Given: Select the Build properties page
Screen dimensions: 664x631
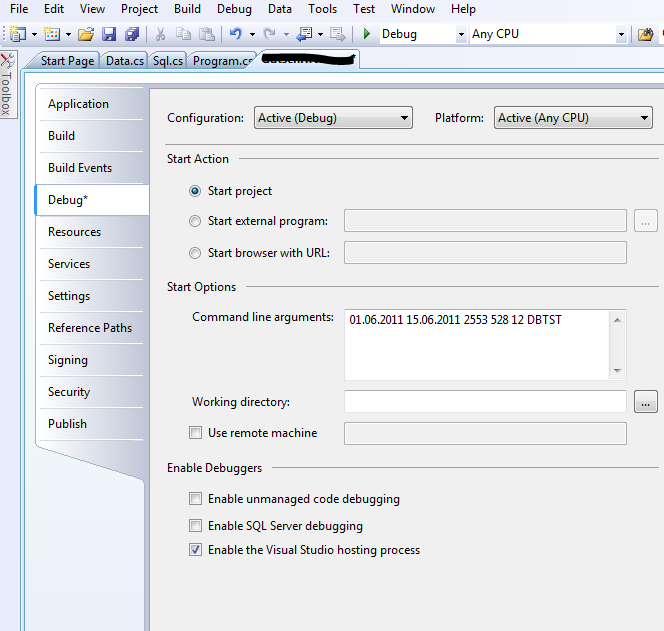Looking at the screenshot, I should click(x=91, y=136).
